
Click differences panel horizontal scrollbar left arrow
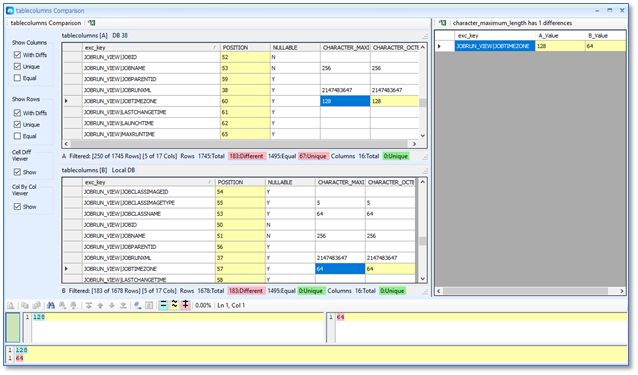click(439, 291)
